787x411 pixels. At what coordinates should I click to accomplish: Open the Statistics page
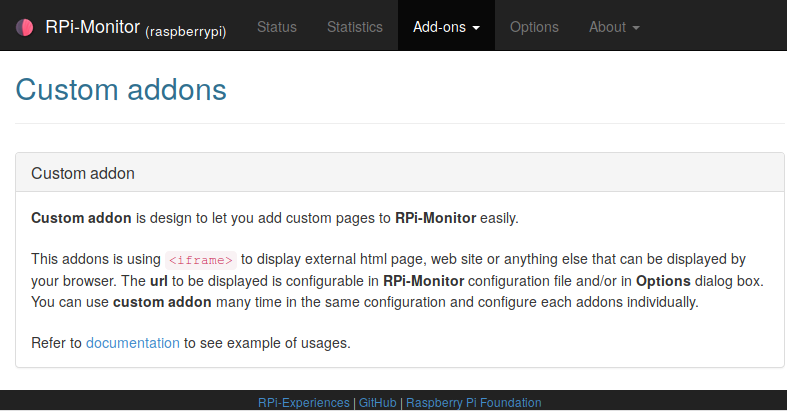pos(355,27)
